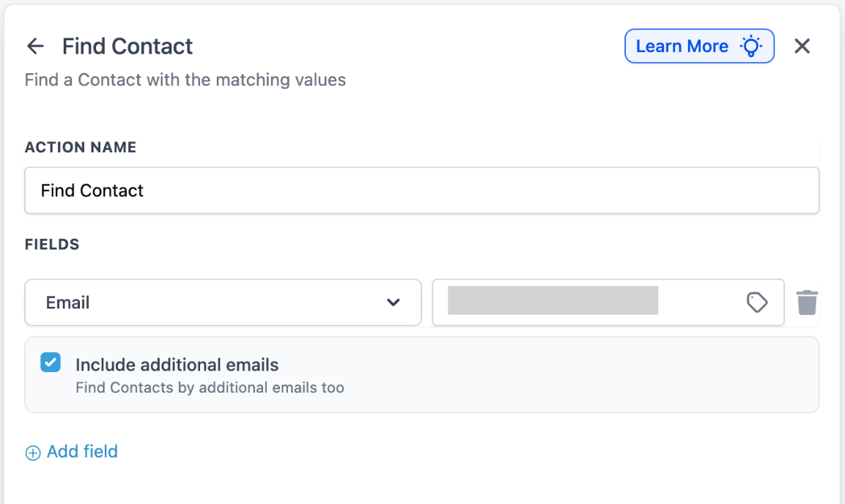The width and height of the screenshot is (845, 504).
Task: Delete the Email field with trash icon
Action: coord(807,302)
